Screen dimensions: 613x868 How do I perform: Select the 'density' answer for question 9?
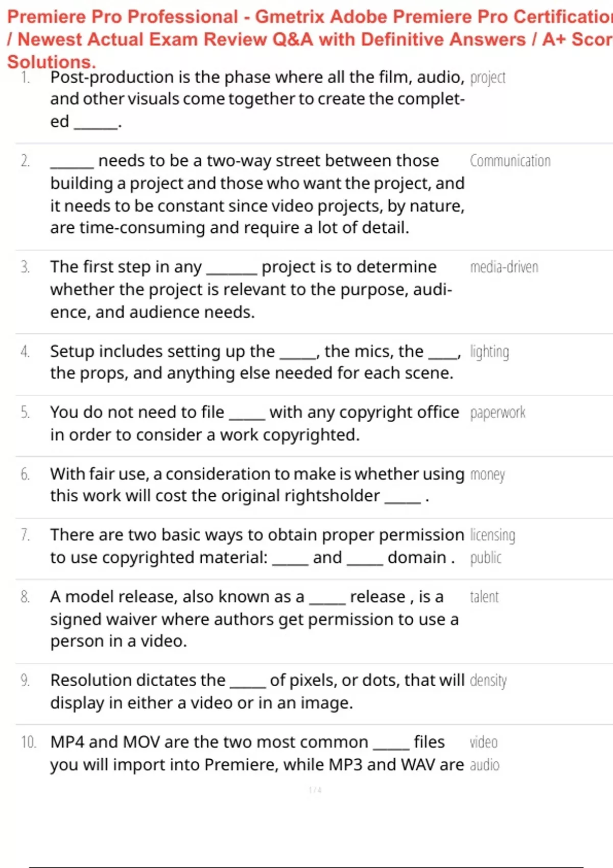(488, 681)
